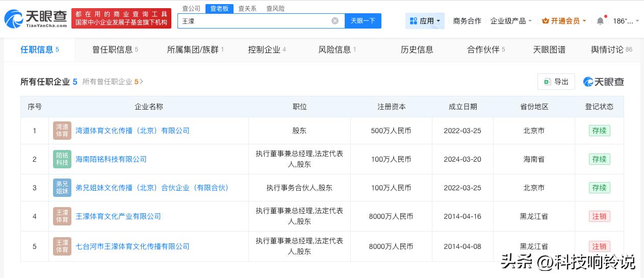The image size is (644, 278).
Task: Expand the 企业级产品 dropdown menu
Action: click(511, 21)
